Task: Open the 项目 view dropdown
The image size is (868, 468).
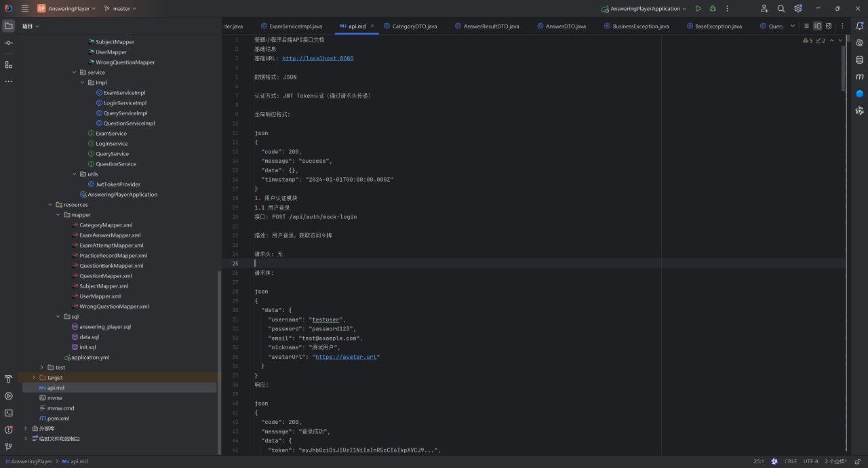Action: pyautogui.click(x=31, y=26)
